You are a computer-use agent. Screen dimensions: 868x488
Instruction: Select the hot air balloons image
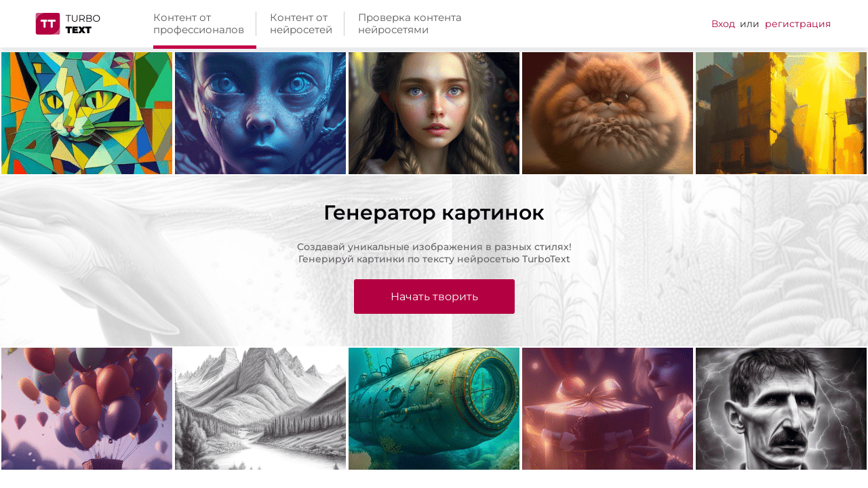click(87, 409)
